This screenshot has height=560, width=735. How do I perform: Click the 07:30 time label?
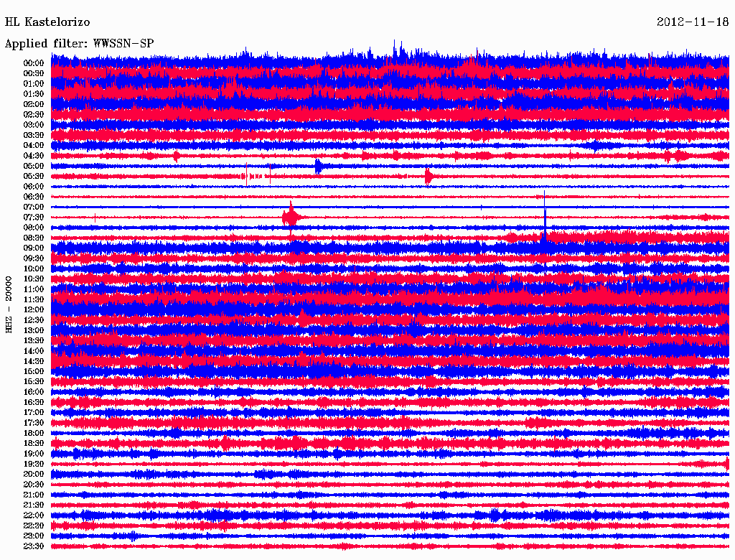(34, 218)
